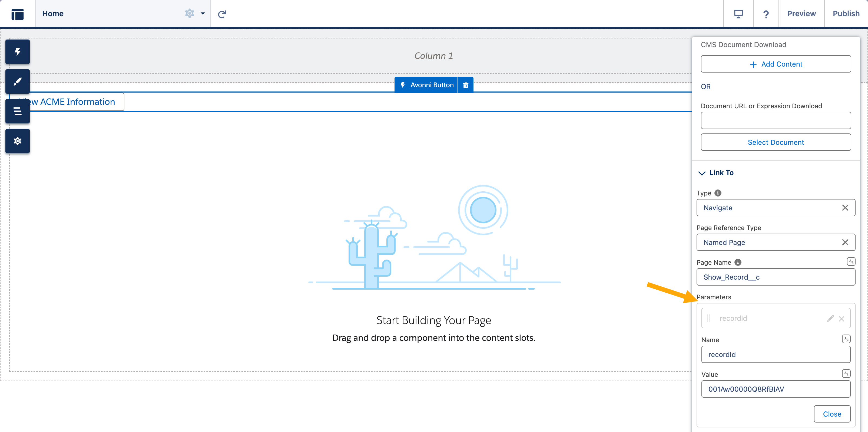The height and width of the screenshot is (432, 868).
Task: Click Preview in the top bar
Action: point(801,14)
